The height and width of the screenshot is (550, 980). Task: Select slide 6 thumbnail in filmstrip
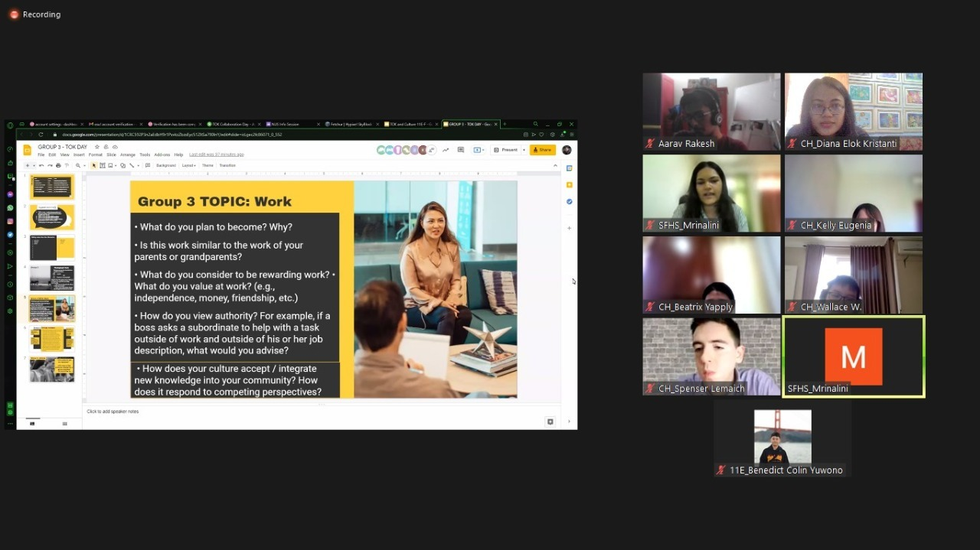point(52,338)
